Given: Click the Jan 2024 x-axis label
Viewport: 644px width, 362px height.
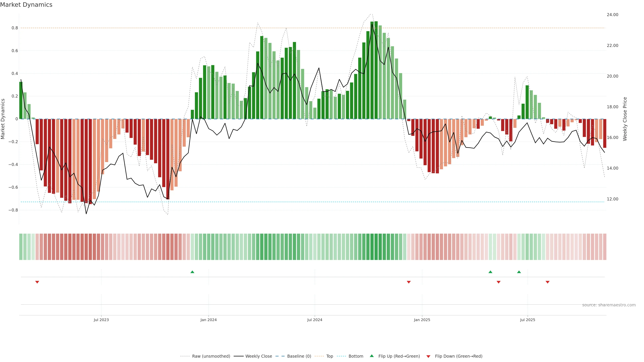Looking at the screenshot, I should coord(208,320).
